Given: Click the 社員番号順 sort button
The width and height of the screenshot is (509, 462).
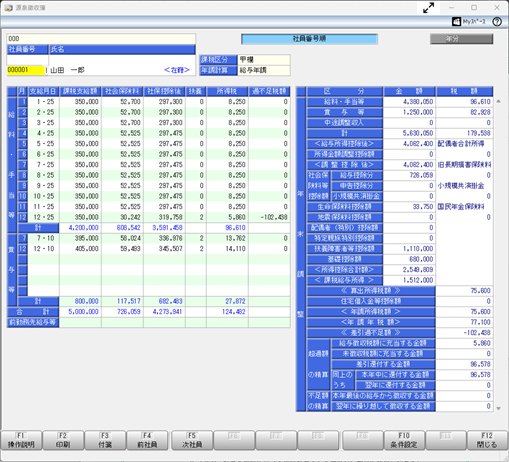Looking at the screenshot, I should [309, 39].
